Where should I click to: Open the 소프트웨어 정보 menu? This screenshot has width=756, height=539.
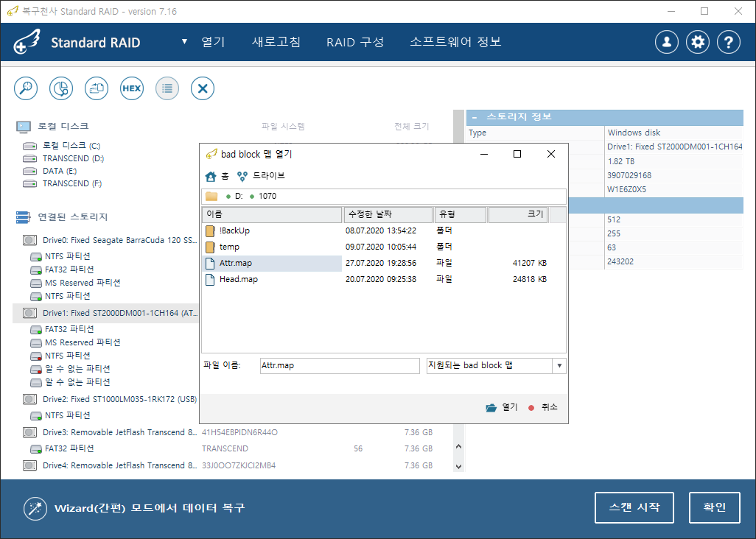pos(455,42)
